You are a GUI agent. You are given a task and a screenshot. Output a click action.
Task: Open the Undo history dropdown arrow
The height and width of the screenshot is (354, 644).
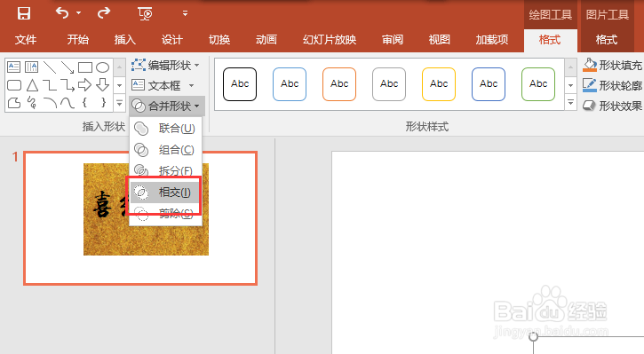[78, 13]
